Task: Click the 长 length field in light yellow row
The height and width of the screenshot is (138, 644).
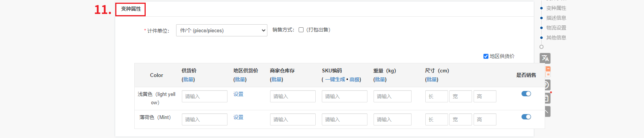Action: 437,96
